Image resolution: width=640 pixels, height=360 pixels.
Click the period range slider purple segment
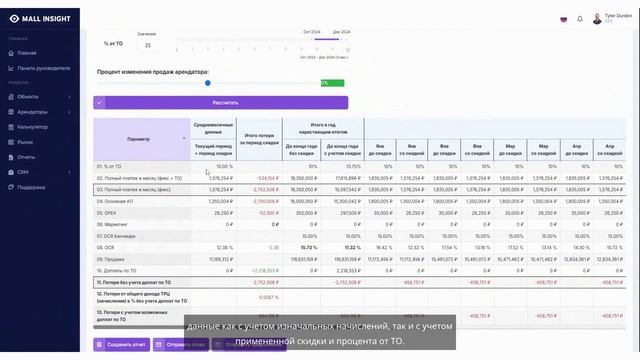click(327, 39)
